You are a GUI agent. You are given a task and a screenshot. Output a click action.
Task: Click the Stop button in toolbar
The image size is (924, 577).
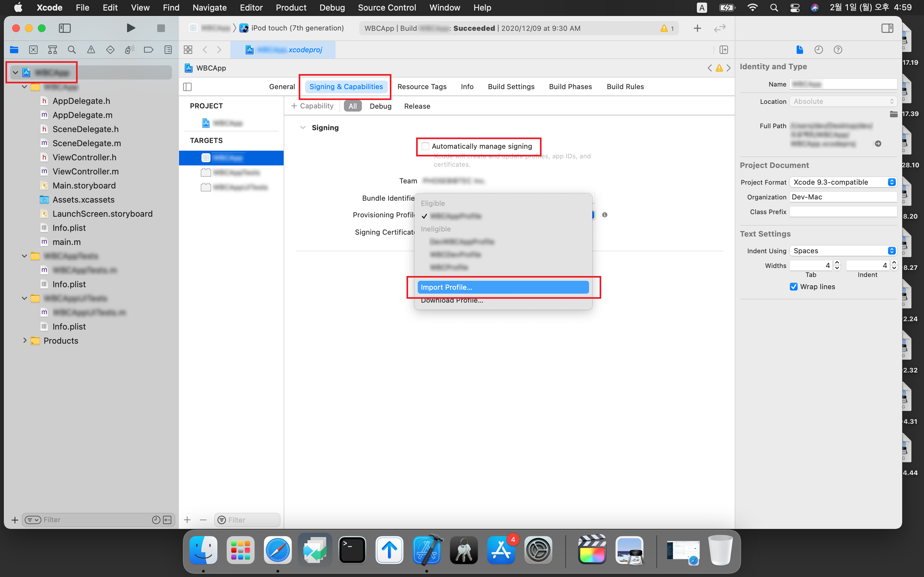point(161,28)
